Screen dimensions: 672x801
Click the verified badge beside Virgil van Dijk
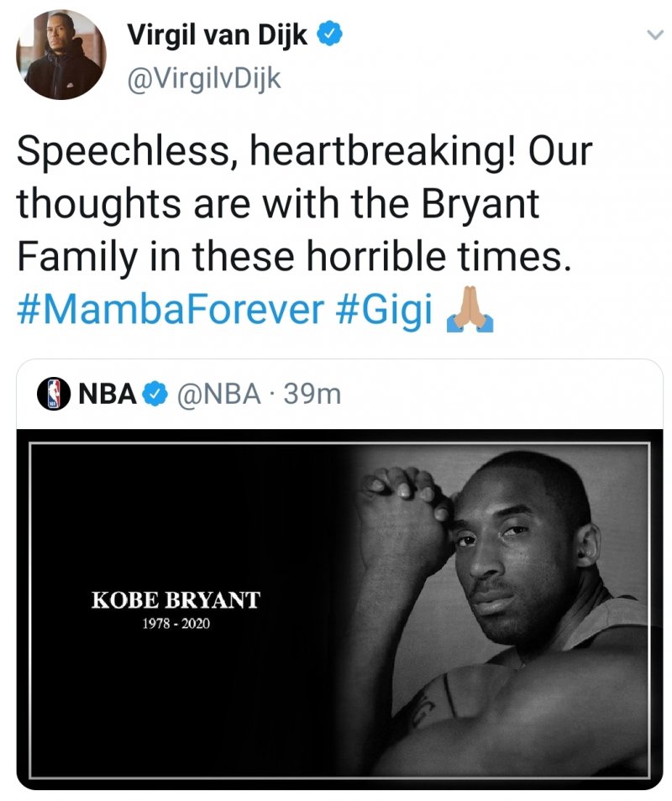point(330,34)
